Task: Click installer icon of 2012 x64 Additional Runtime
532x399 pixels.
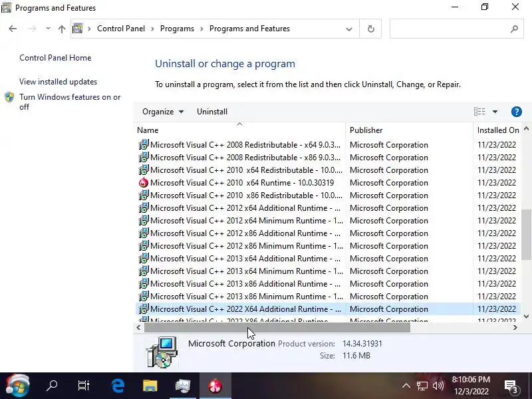Action: point(144,207)
